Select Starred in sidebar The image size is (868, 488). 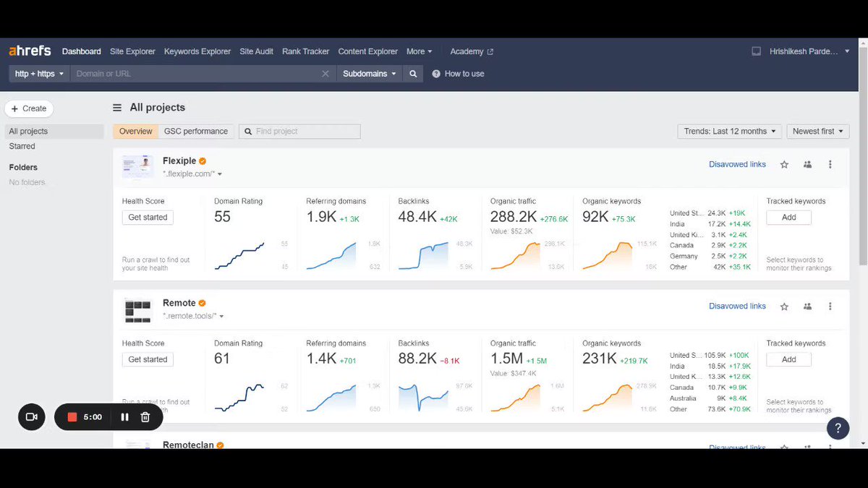(22, 146)
